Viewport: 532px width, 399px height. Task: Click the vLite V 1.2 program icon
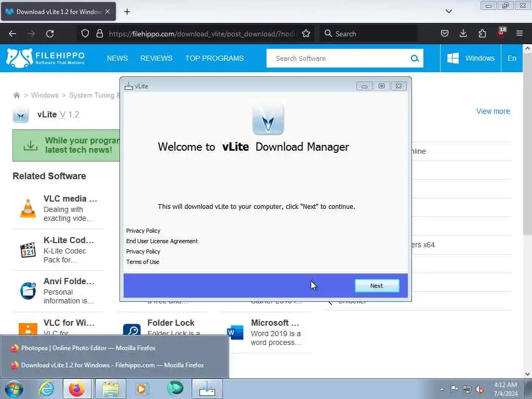(21, 115)
